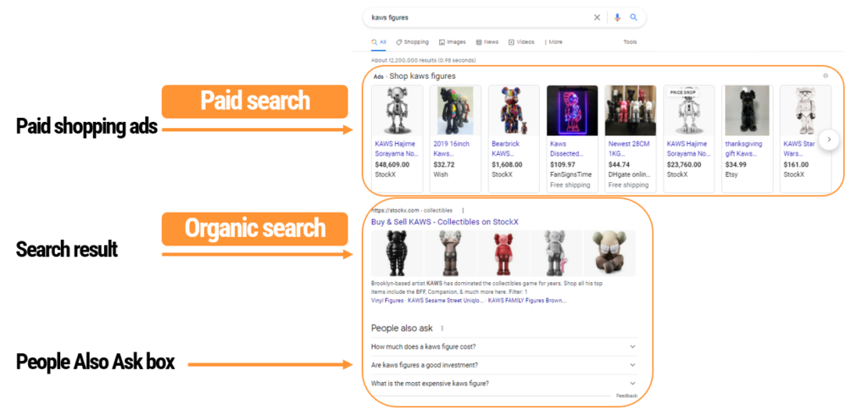Click the Tools button

pos(630,41)
